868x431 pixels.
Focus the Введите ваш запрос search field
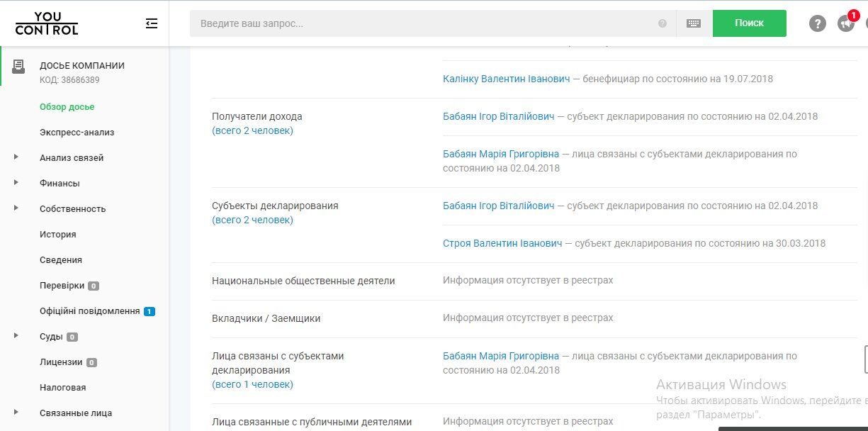coord(425,23)
